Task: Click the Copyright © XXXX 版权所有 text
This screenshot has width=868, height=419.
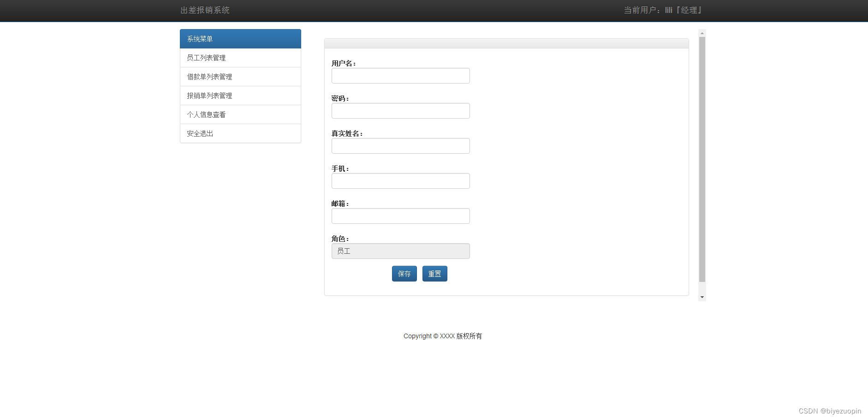Action: [x=443, y=336]
